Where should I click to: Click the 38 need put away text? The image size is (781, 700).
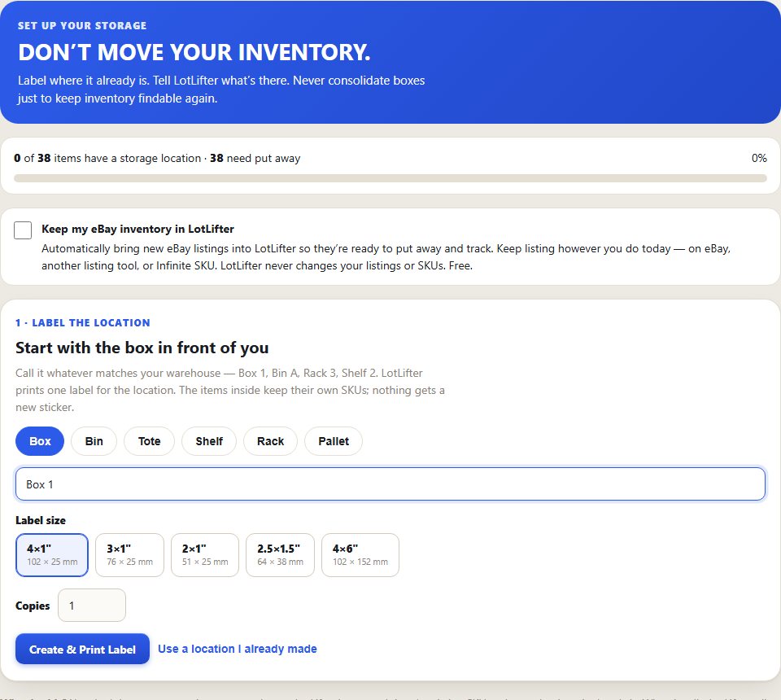tap(255, 159)
